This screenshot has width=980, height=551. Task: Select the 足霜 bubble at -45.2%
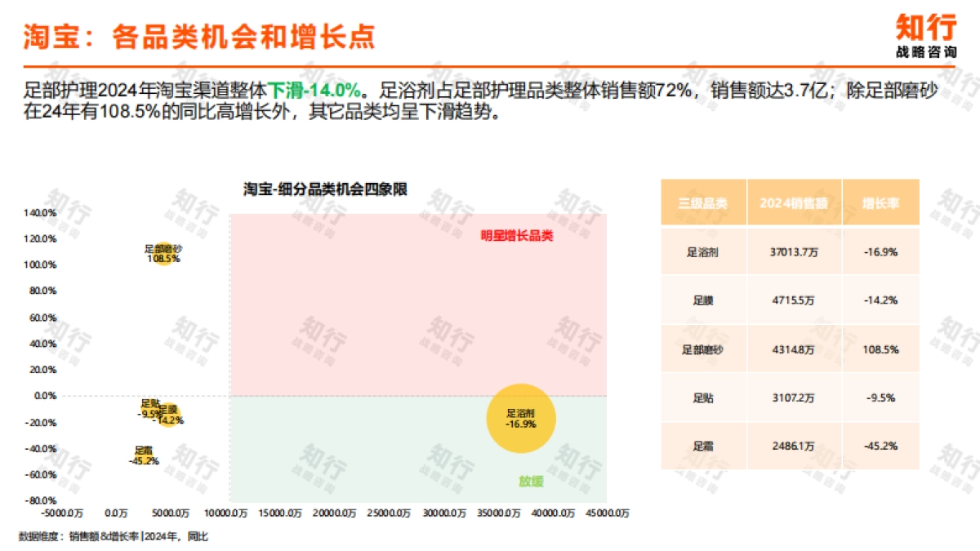[x=143, y=454]
